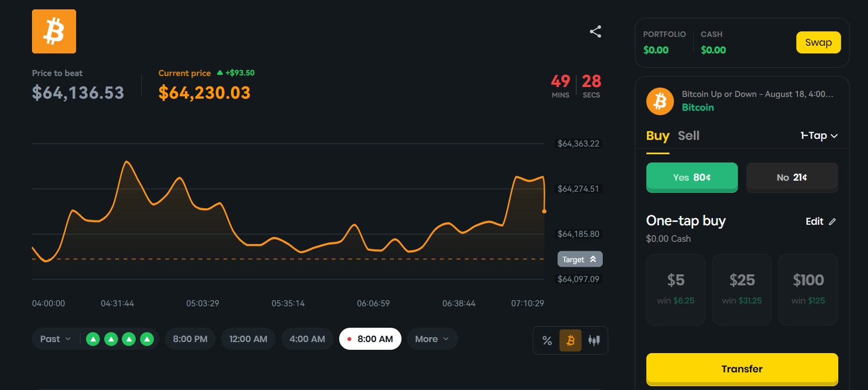Screen dimensions: 868x390
Task: Click the current price $64,230.03
Action: 204,93
